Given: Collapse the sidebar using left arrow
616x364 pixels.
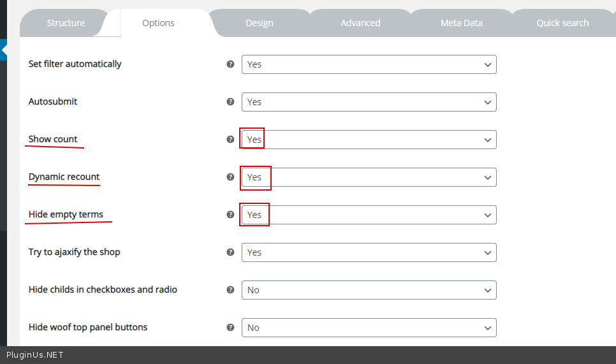Looking at the screenshot, I should pyautogui.click(x=3, y=50).
